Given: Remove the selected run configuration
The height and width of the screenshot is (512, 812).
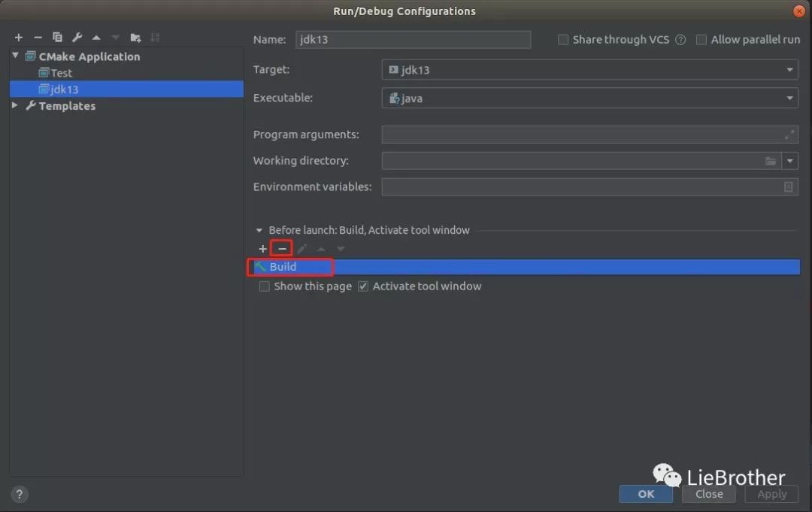Looking at the screenshot, I should tap(38, 38).
